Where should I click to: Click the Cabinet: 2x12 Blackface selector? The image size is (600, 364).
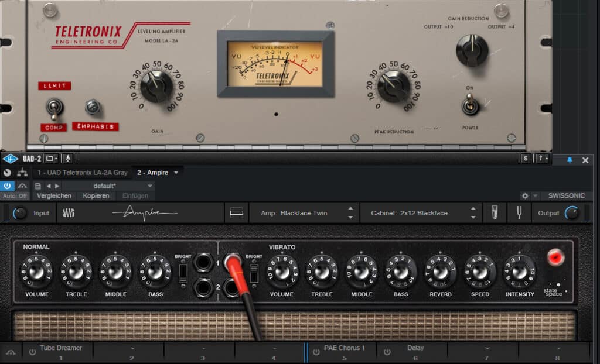pyautogui.click(x=409, y=214)
